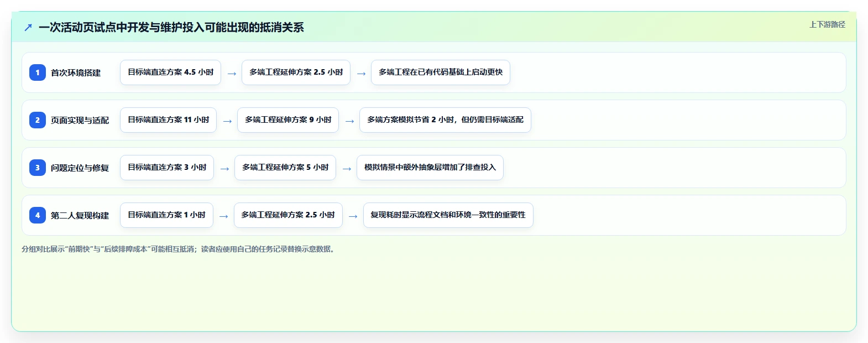
Task: Click the 问题定位与修复 row label
Action: [80, 168]
